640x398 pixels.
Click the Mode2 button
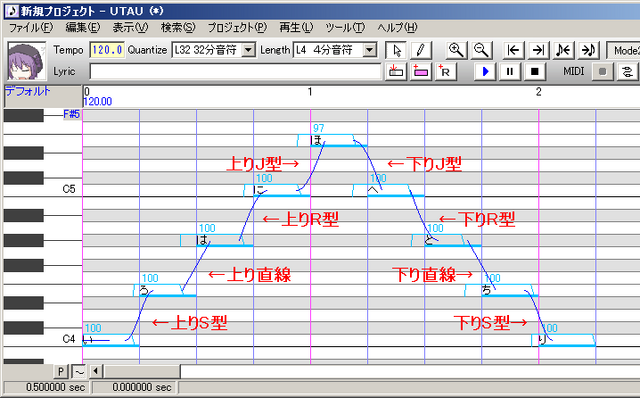(x=623, y=51)
